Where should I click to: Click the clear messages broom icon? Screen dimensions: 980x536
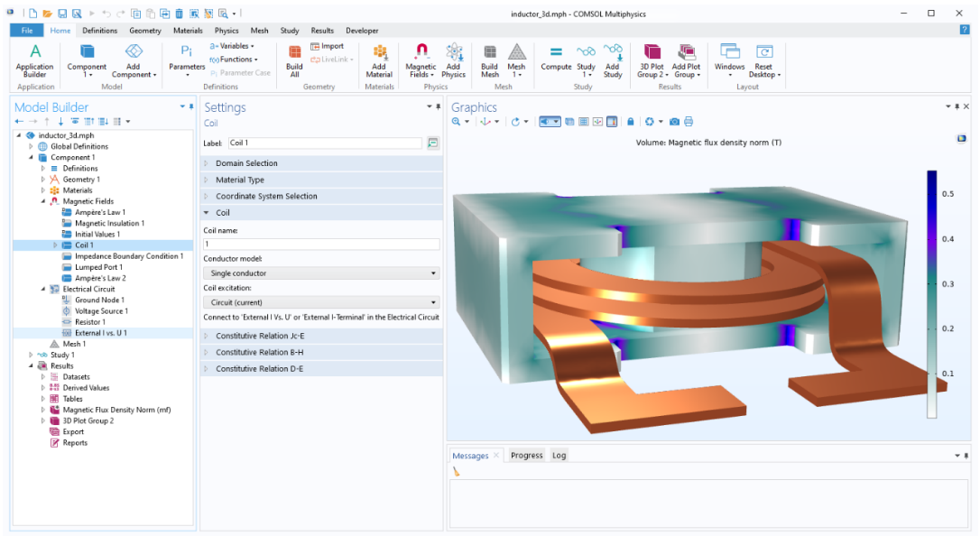(x=457, y=472)
